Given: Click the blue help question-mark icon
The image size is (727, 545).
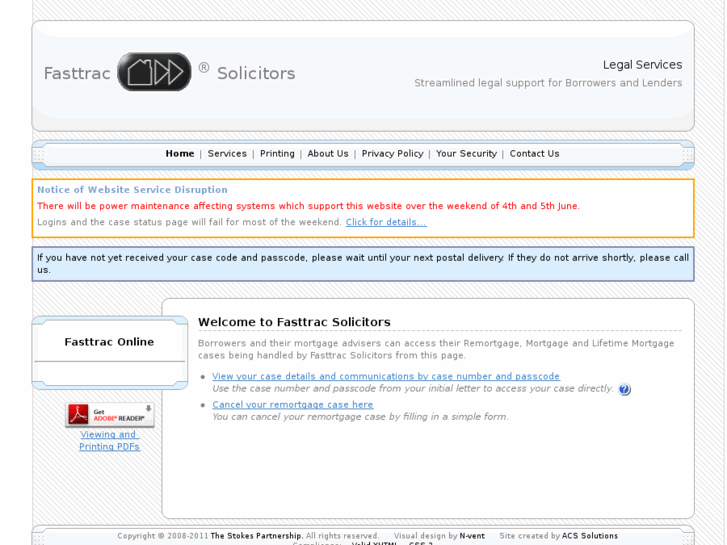Looking at the screenshot, I should [624, 389].
